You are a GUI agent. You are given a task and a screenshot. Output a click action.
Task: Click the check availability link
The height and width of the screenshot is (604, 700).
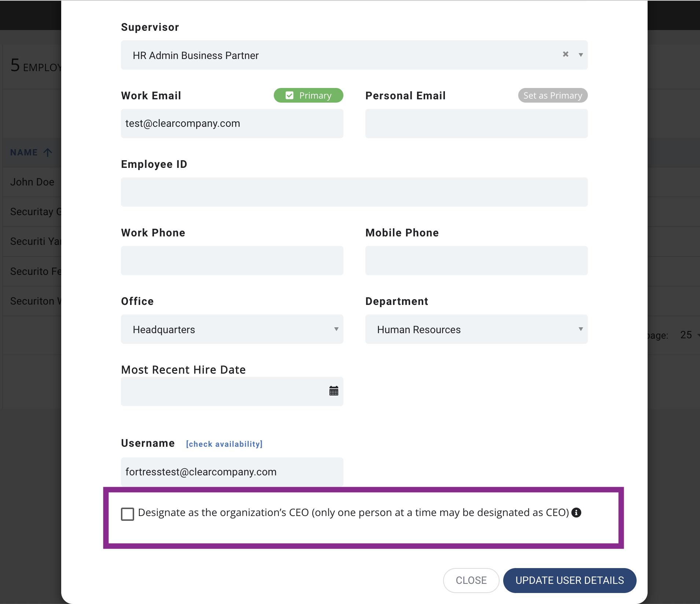(224, 444)
